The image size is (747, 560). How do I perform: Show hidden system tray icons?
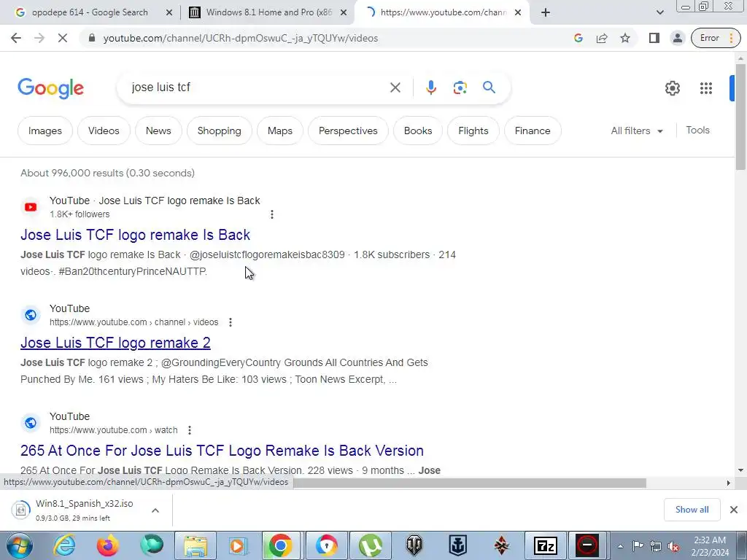click(620, 546)
